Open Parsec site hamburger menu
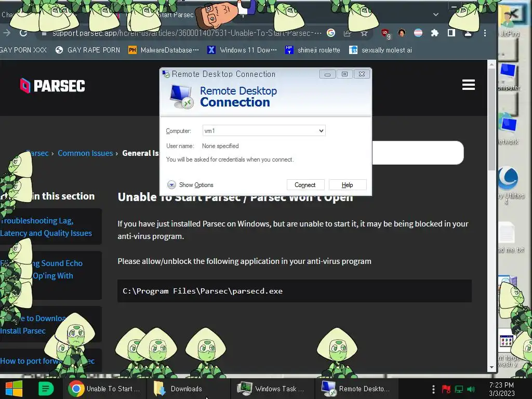 pyautogui.click(x=468, y=85)
